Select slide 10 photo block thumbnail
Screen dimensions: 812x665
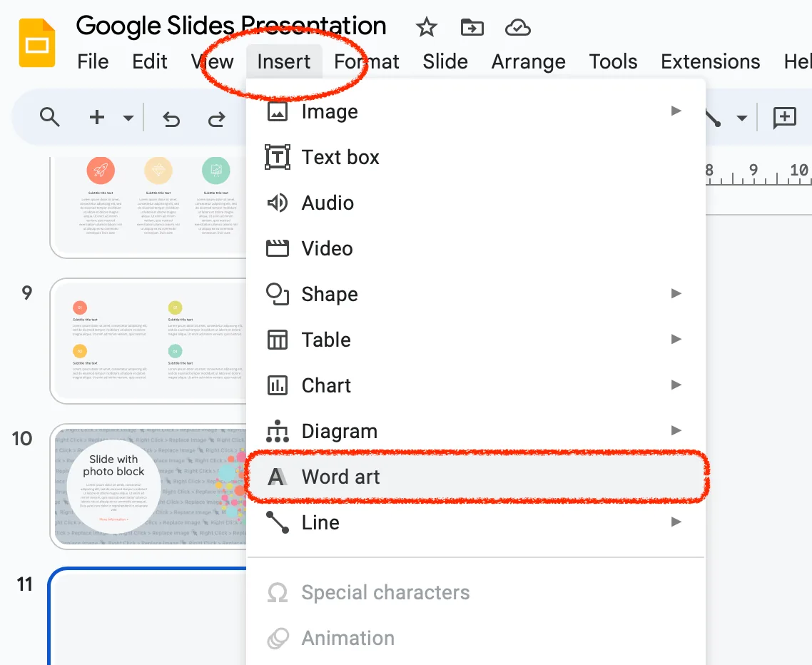(x=148, y=487)
